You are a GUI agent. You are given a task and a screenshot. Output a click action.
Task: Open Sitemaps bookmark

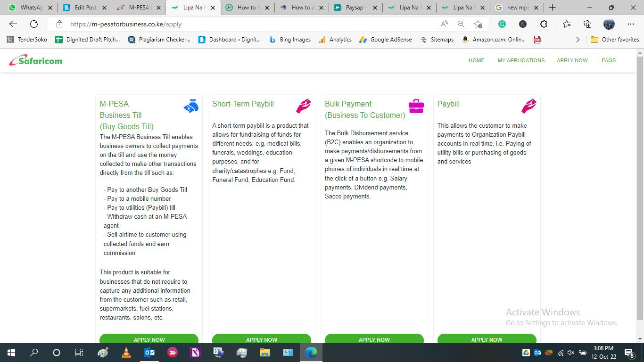437,40
